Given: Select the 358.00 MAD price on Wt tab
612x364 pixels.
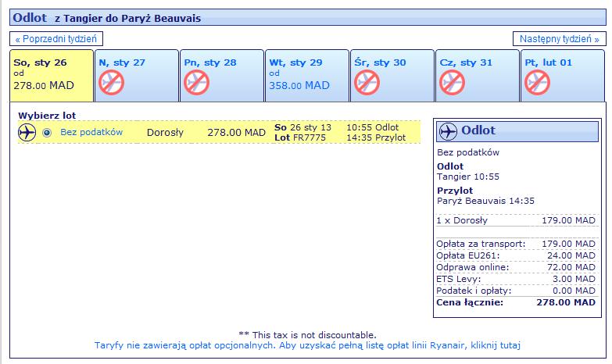Looking at the screenshot, I should 299,85.
